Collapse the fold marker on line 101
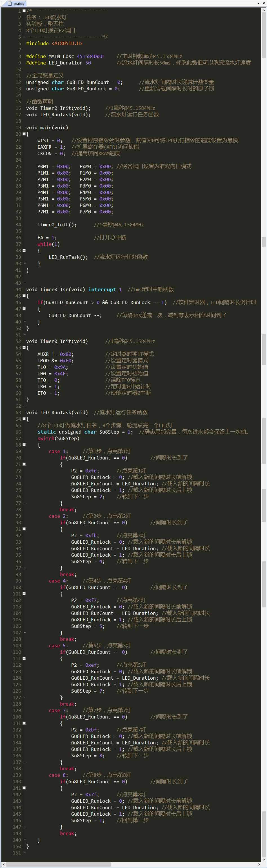 click(x=24, y=594)
